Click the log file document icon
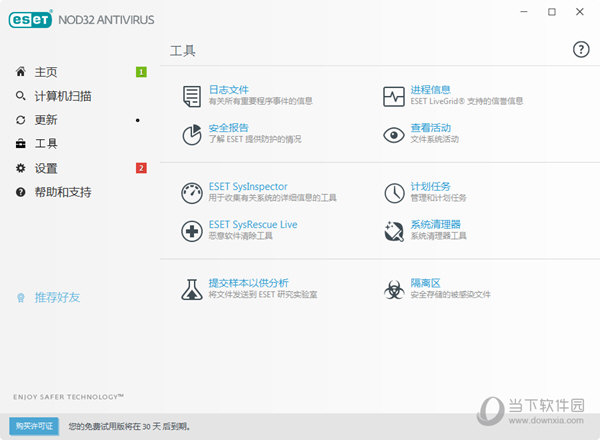600x440 pixels. coord(192,96)
